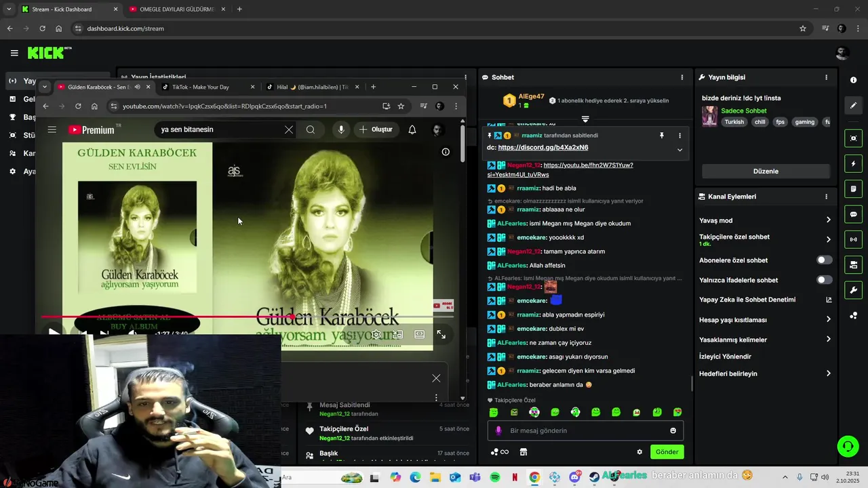Open the Kick hamburger menu
The image size is (868, 488).
click(14, 53)
